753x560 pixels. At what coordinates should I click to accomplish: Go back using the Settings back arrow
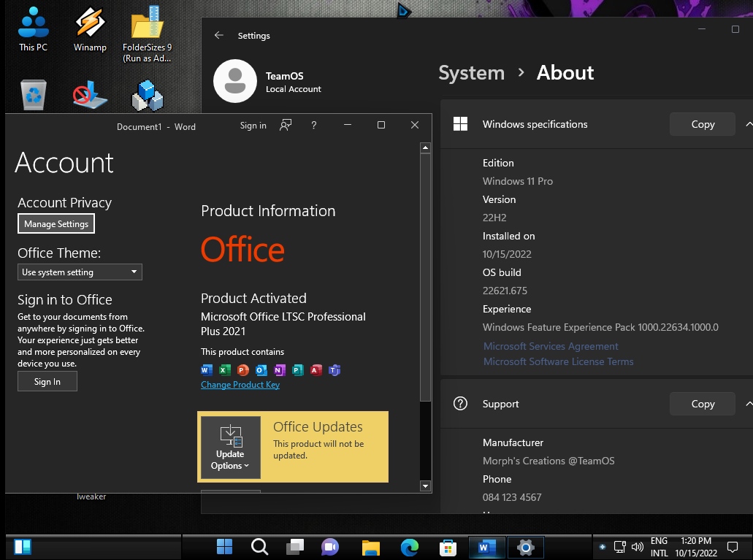[x=218, y=35]
